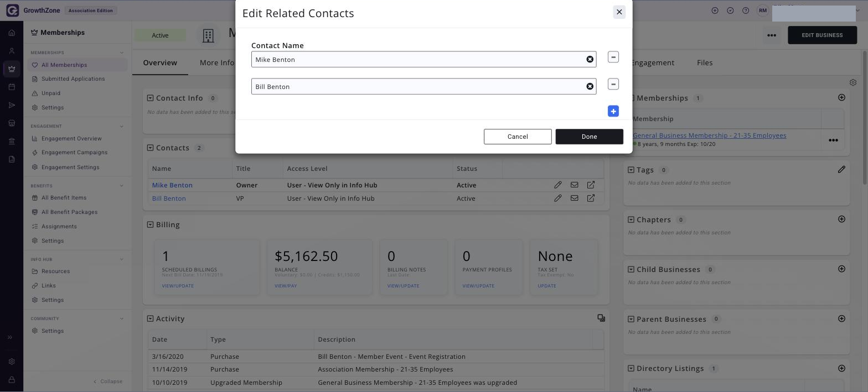Open Engagement Overview in sidebar
Image resolution: width=868 pixels, height=392 pixels.
[x=71, y=138]
